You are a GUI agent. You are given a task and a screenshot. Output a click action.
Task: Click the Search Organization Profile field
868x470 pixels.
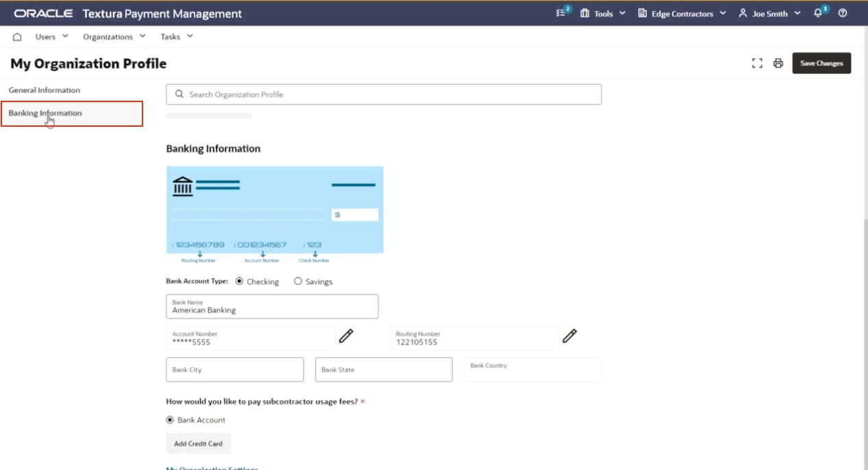click(384, 95)
